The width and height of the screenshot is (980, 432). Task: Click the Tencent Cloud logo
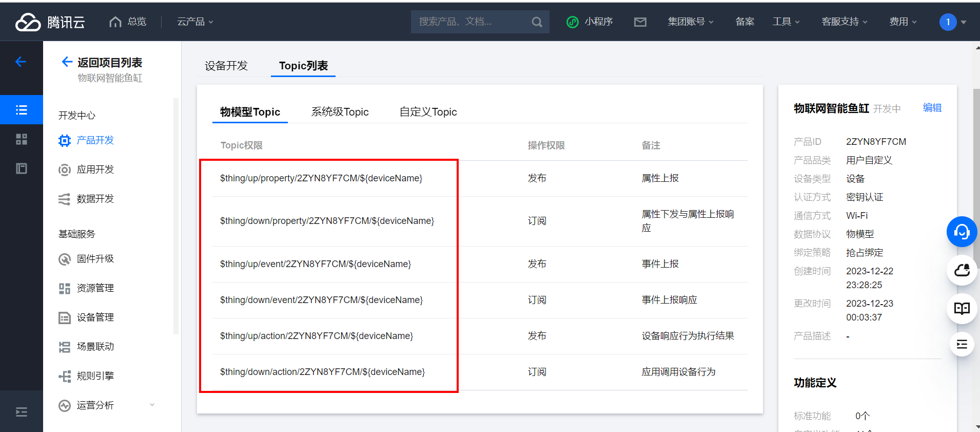[x=50, y=22]
